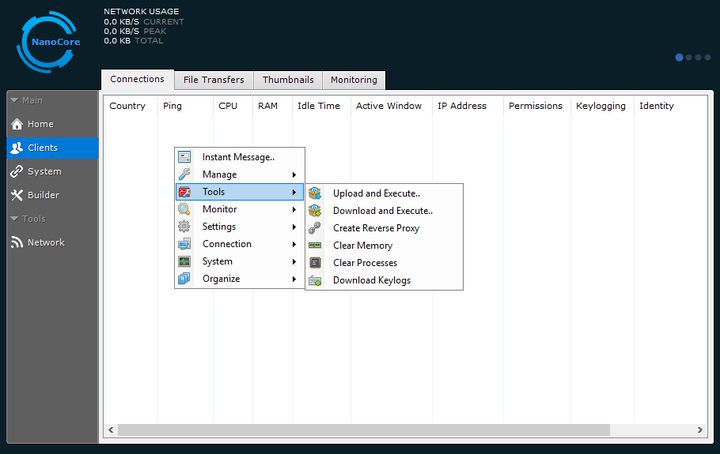Click the Organize icon in context menu
The width and height of the screenshot is (720, 454).
pos(184,279)
